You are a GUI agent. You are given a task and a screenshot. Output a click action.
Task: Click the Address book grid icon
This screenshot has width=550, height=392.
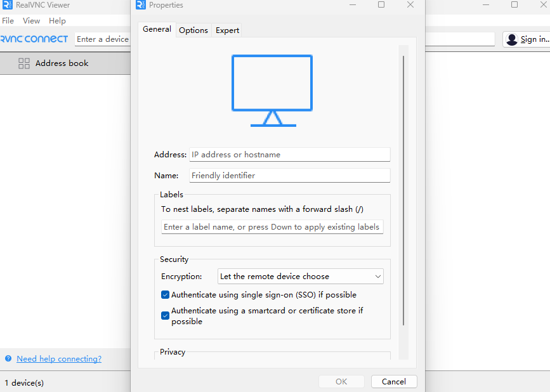pos(24,63)
